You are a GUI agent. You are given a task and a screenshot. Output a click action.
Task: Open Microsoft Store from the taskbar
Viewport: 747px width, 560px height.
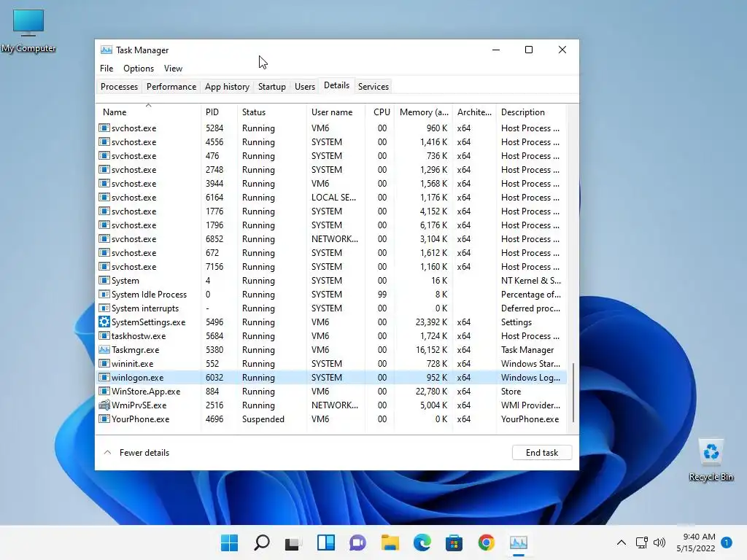click(454, 542)
